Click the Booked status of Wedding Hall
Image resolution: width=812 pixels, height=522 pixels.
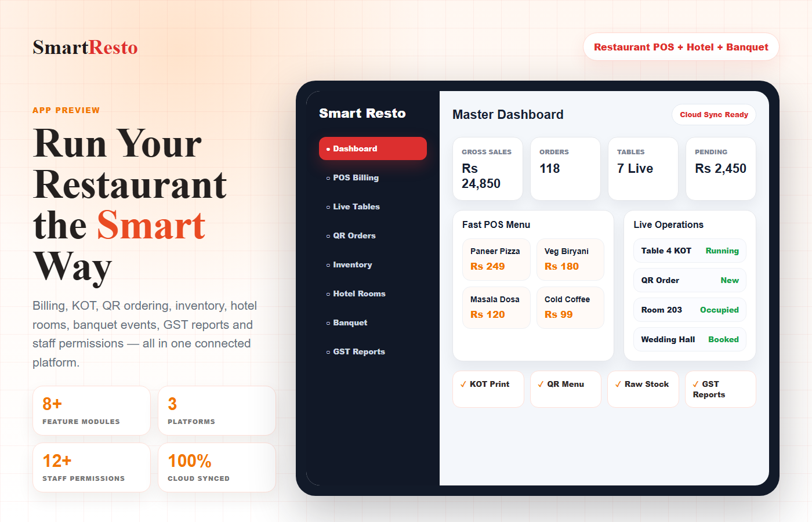pyautogui.click(x=723, y=339)
